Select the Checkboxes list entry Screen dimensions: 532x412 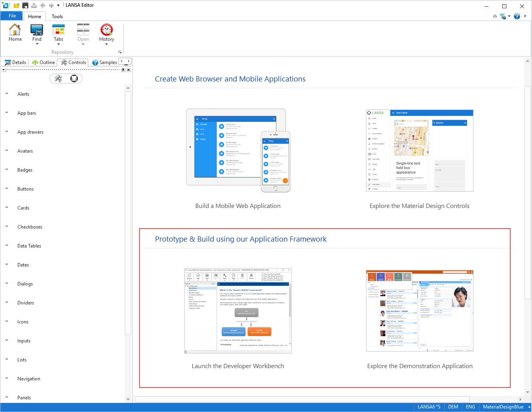(30, 227)
